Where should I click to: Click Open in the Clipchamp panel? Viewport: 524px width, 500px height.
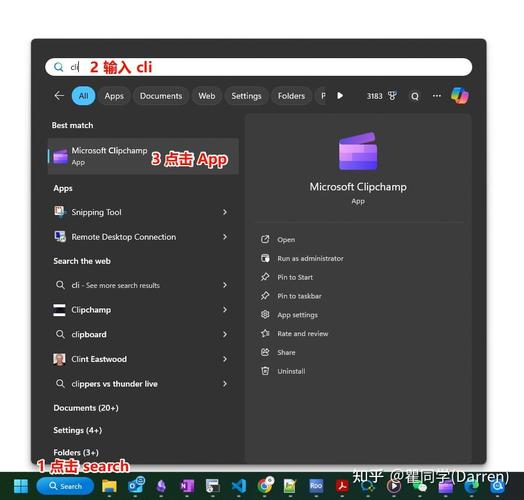[x=278, y=240]
